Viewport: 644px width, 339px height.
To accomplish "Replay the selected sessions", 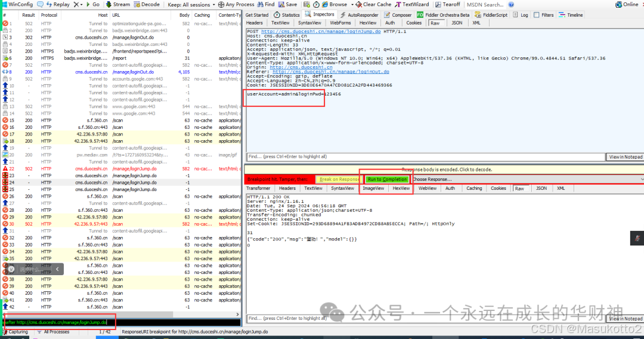I will (58, 4).
